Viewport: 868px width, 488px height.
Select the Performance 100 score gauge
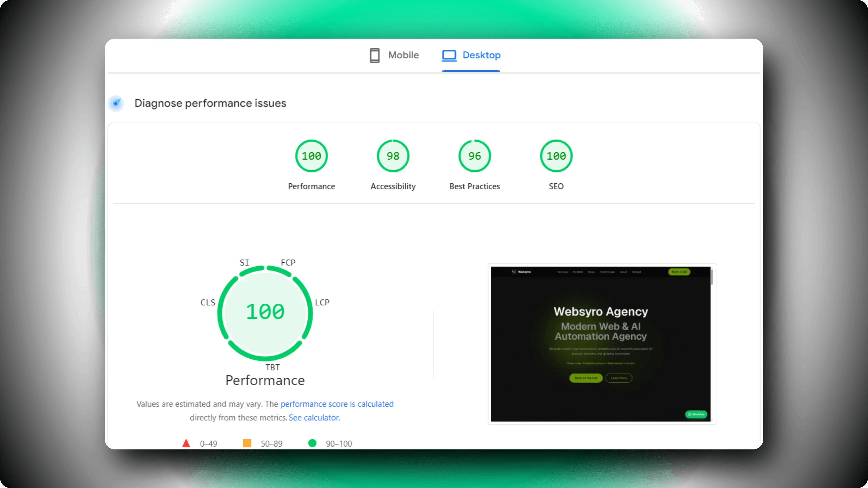tap(311, 156)
